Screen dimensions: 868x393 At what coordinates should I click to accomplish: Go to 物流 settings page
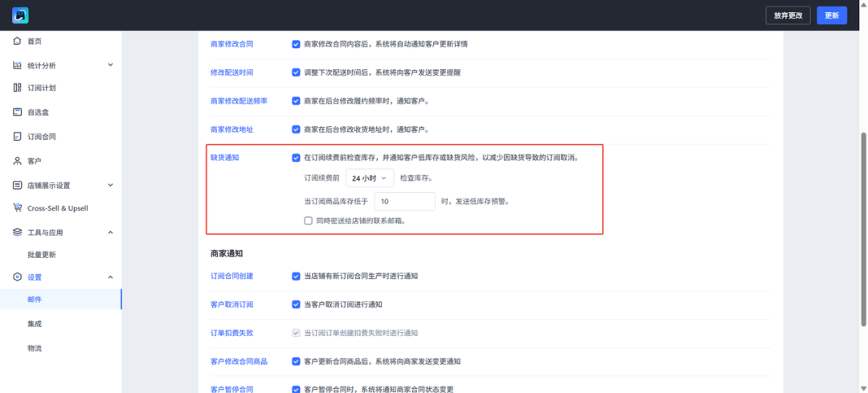pyautogui.click(x=35, y=348)
